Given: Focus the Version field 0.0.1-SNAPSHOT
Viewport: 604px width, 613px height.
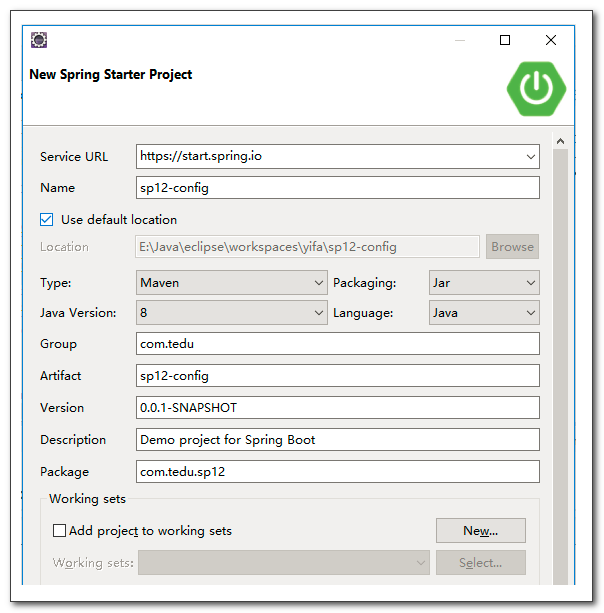Looking at the screenshot, I should tap(338, 408).
